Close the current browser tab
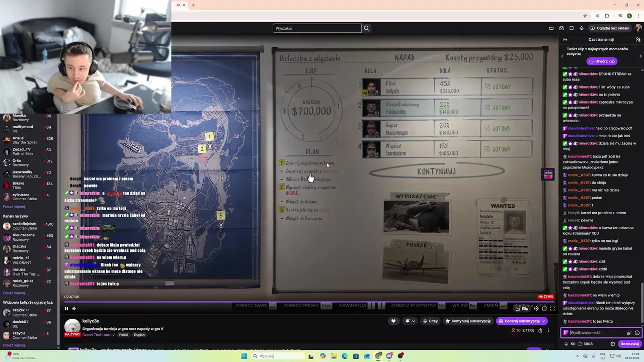 coord(184,5)
